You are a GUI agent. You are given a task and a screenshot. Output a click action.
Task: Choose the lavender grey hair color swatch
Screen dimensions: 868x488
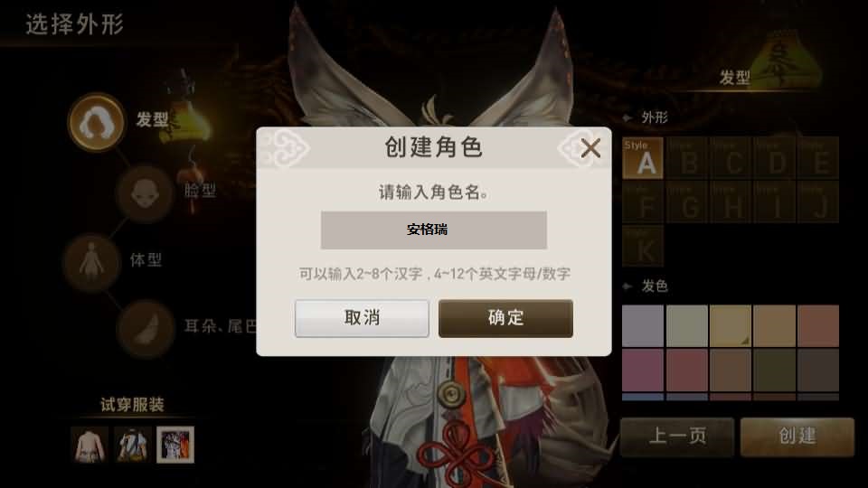[x=643, y=326]
